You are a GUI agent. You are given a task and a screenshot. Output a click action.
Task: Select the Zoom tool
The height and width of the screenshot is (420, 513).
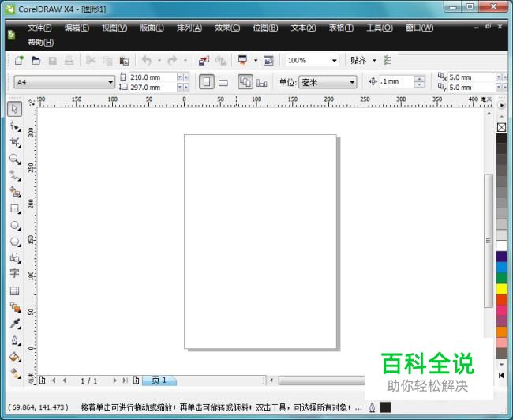15,159
